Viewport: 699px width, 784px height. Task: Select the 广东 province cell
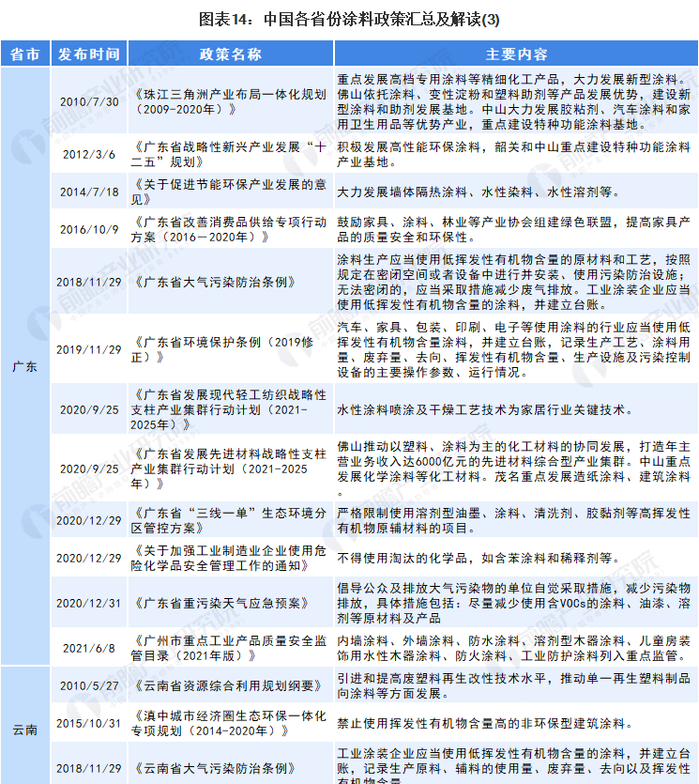click(24, 366)
